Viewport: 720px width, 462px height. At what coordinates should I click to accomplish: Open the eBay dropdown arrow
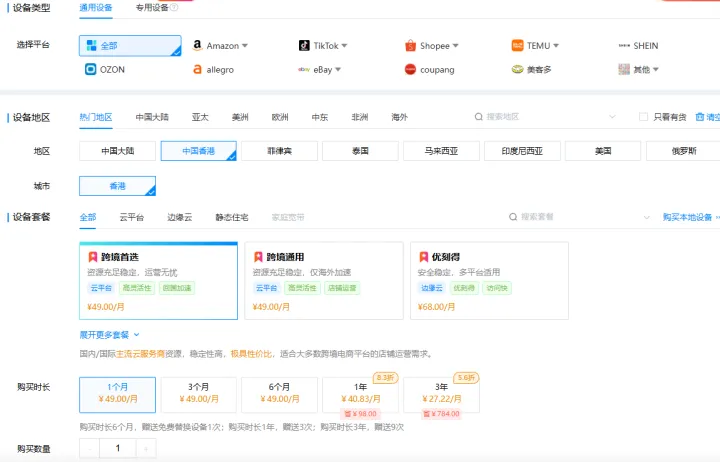point(338,69)
